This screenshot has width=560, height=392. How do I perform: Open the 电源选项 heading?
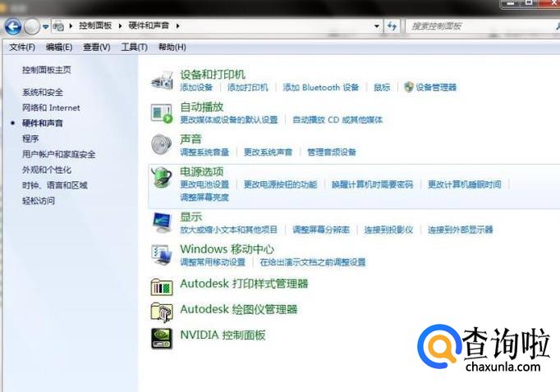(x=202, y=171)
